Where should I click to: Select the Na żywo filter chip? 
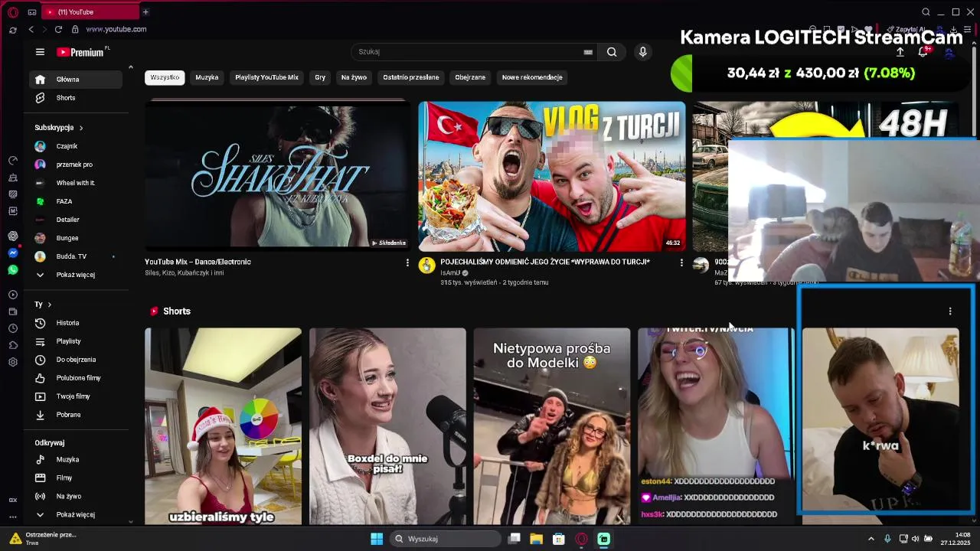pos(354,77)
